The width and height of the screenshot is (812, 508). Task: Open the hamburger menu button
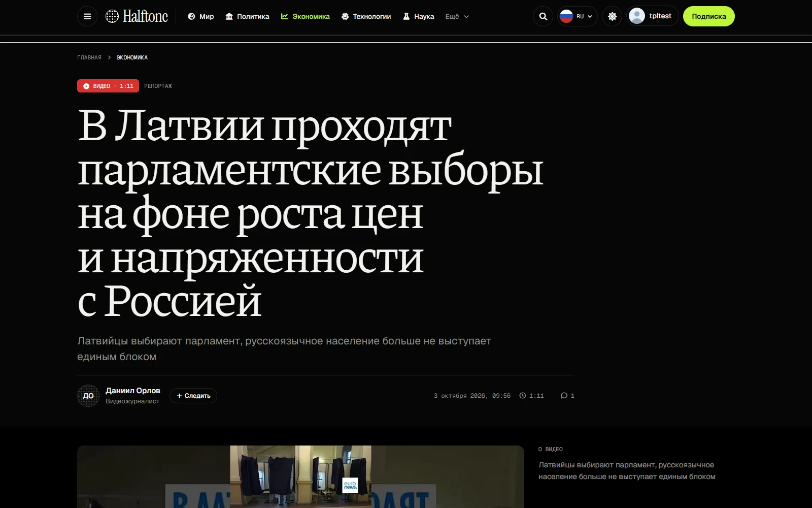[87, 16]
